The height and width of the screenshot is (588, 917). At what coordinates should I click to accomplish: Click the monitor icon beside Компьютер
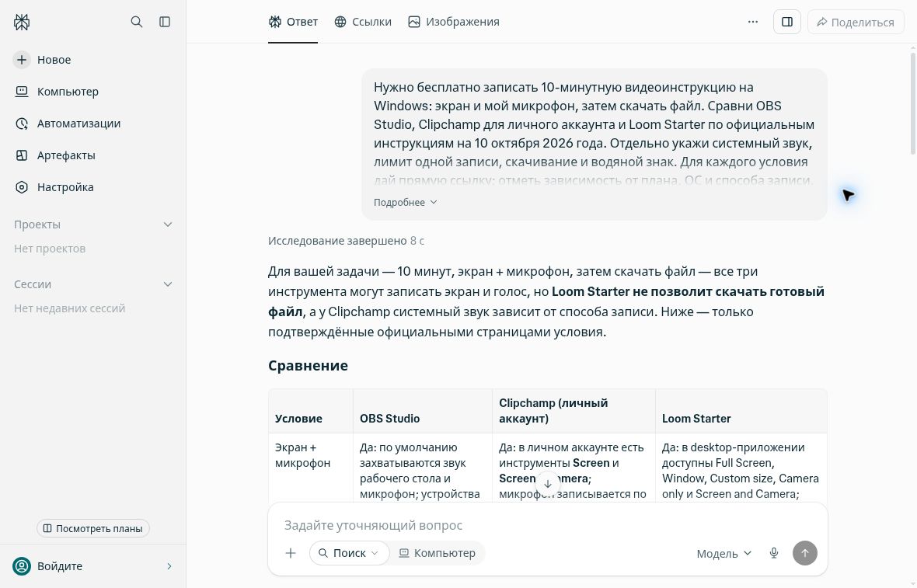click(22, 91)
